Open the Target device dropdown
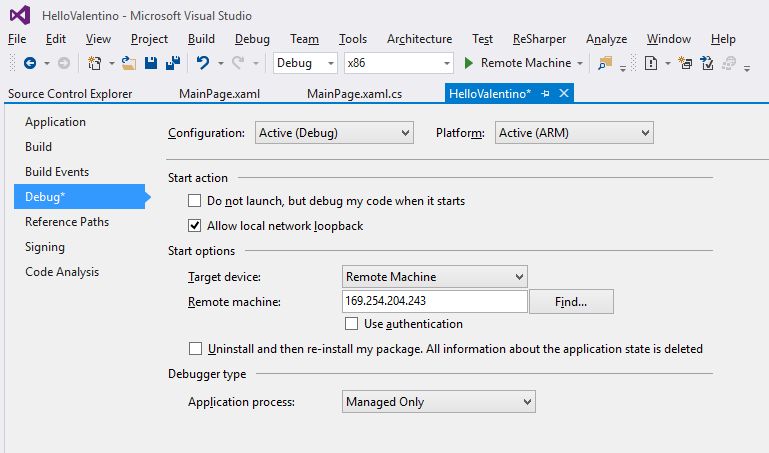Image resolution: width=769 pixels, height=453 pixels. (434, 277)
